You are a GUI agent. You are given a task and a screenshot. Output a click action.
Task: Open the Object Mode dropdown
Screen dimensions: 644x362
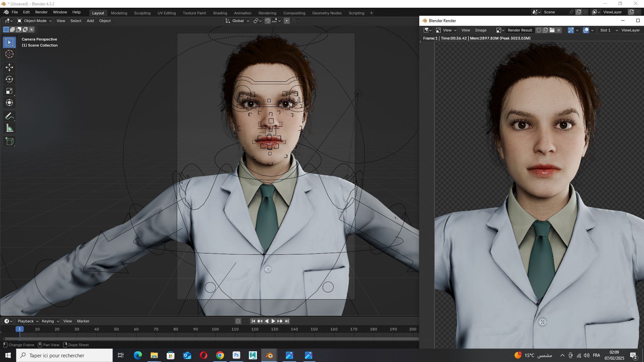point(35,21)
